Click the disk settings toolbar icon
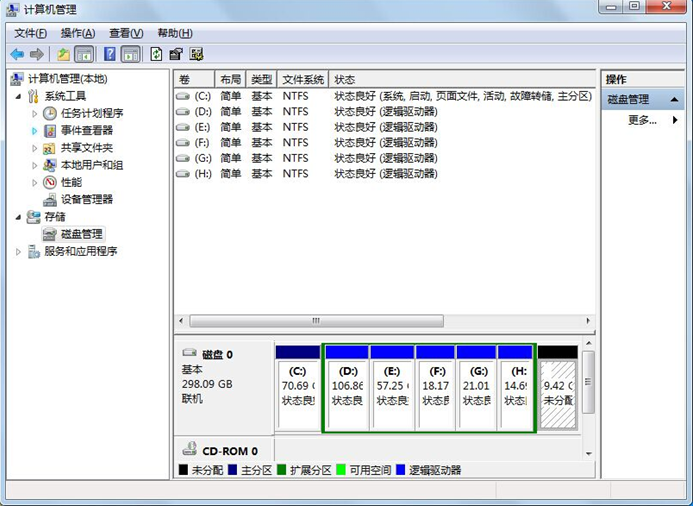 click(x=196, y=54)
